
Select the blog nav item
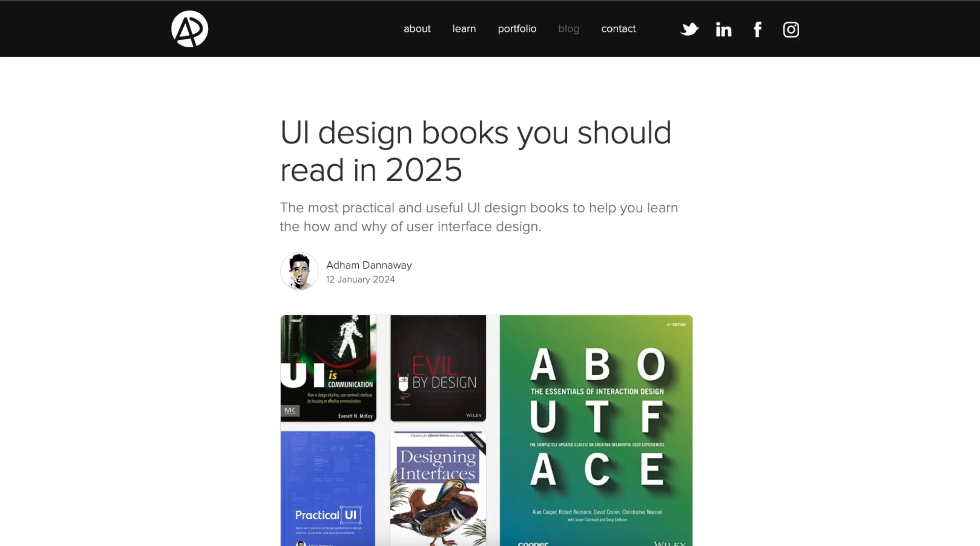(x=568, y=29)
